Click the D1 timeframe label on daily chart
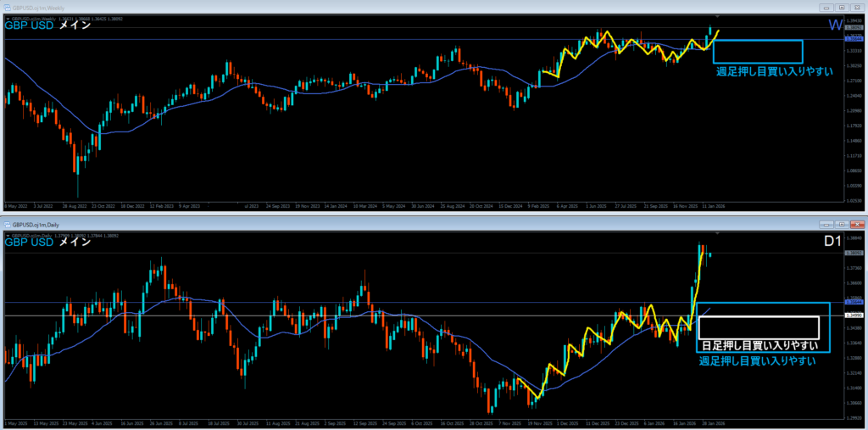868x430 pixels. click(x=832, y=243)
